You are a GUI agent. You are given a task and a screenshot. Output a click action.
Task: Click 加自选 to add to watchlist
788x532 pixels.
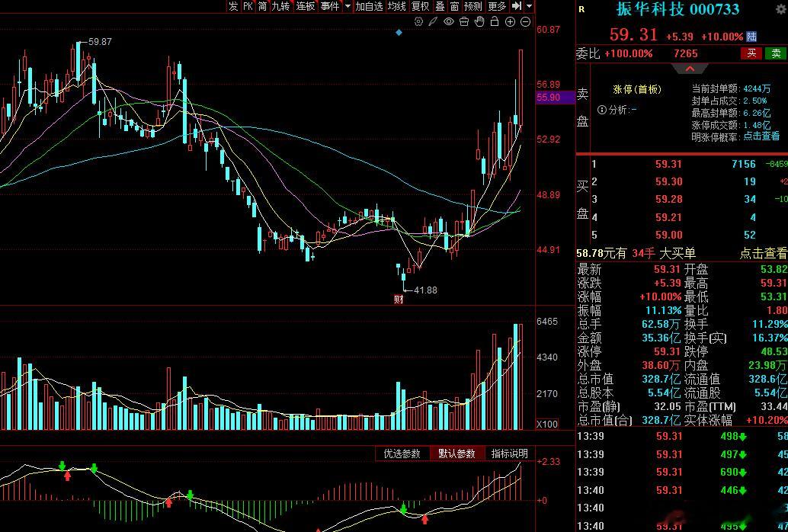tap(369, 6)
